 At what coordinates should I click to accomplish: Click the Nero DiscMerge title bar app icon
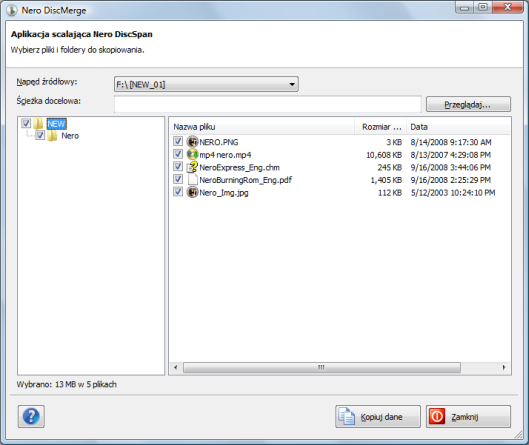pyautogui.click(x=12, y=10)
